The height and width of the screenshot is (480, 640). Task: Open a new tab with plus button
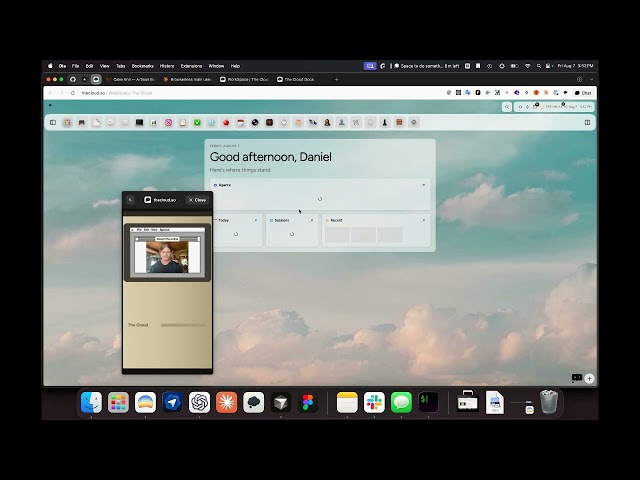336,79
